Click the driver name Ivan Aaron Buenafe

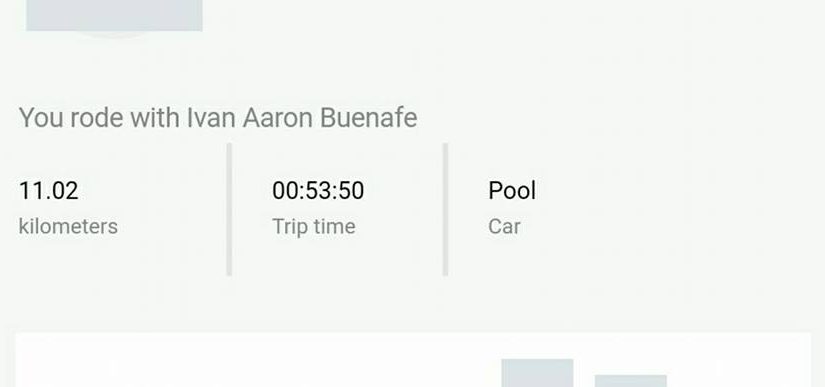click(302, 117)
